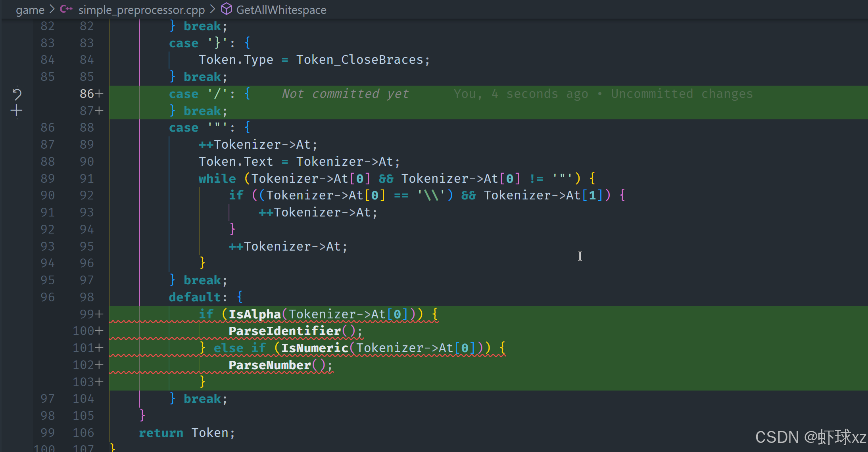Click the 'return Token' statement
This screenshot has height=452, width=868.
186,433
